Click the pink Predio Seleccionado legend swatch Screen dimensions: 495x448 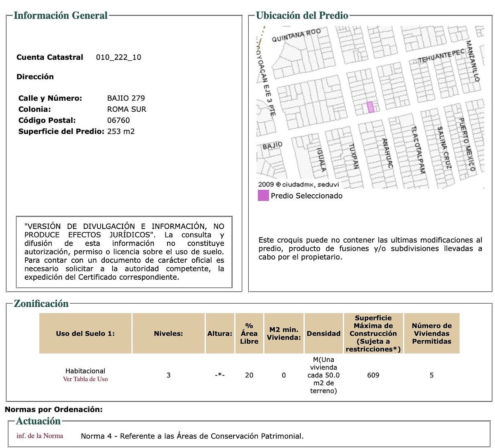click(x=263, y=196)
